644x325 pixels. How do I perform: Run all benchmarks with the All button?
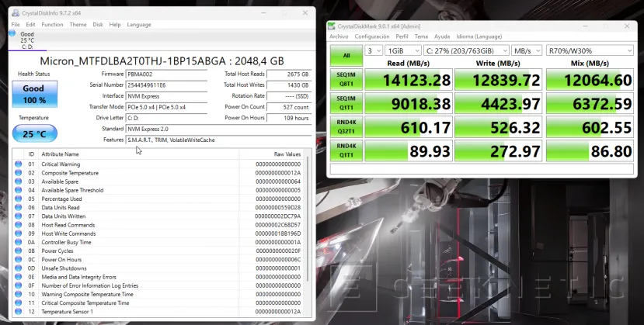[x=346, y=55]
